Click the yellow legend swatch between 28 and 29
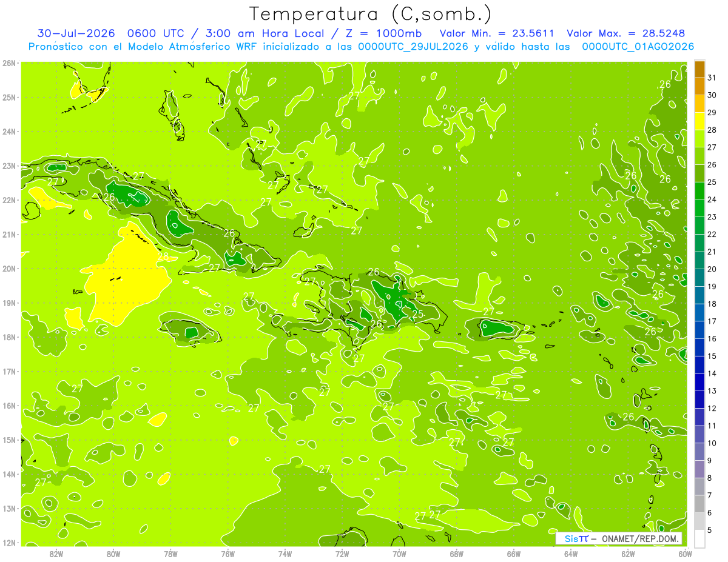This screenshot has width=728, height=562. (699, 121)
